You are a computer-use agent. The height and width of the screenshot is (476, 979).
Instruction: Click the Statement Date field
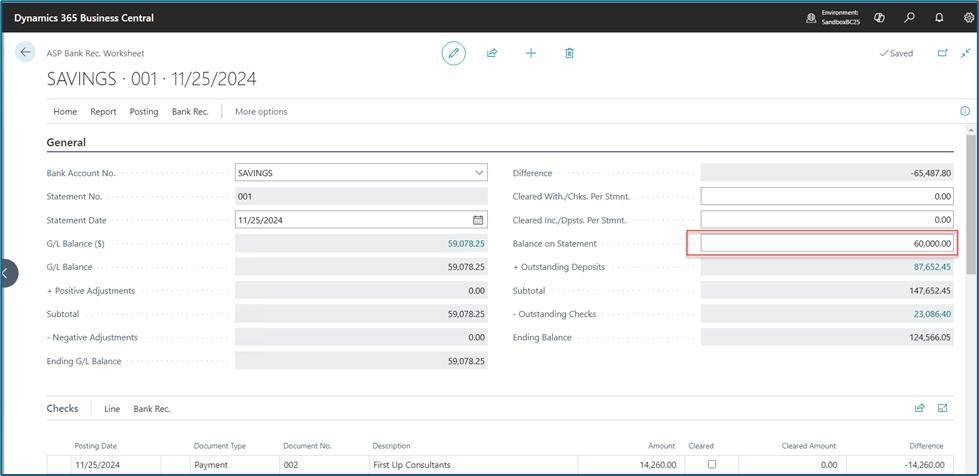click(361, 220)
